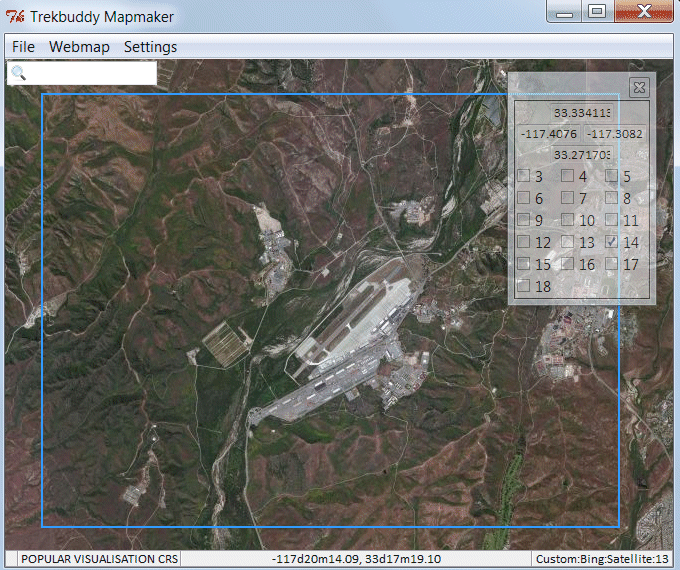Click the Trekbuddy app icon in title bar
The height and width of the screenshot is (570, 680).
click(15, 16)
